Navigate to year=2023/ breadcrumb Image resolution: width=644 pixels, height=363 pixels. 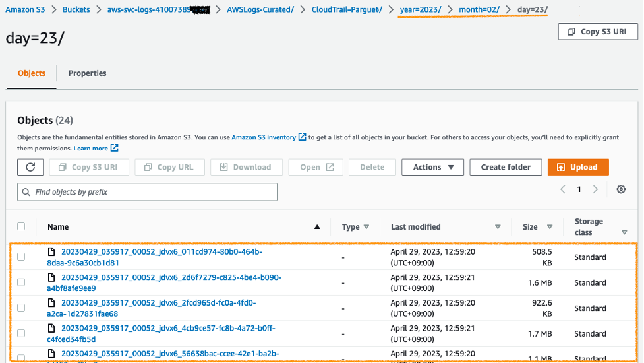[x=421, y=9]
